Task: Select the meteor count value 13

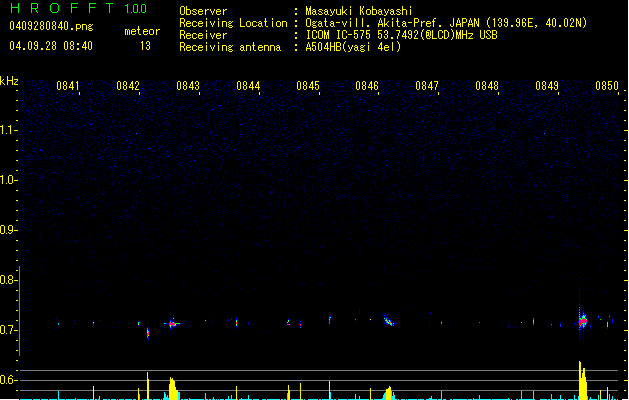Action: coord(145,46)
